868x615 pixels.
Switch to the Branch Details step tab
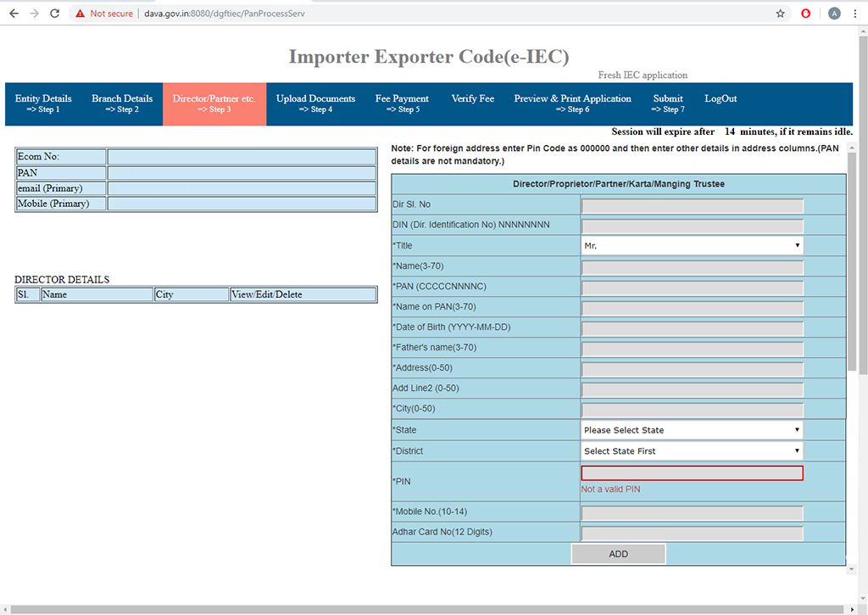(122, 103)
